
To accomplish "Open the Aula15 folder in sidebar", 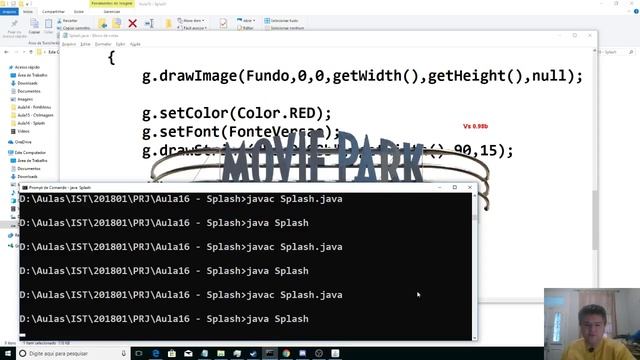I will click(x=32, y=115).
